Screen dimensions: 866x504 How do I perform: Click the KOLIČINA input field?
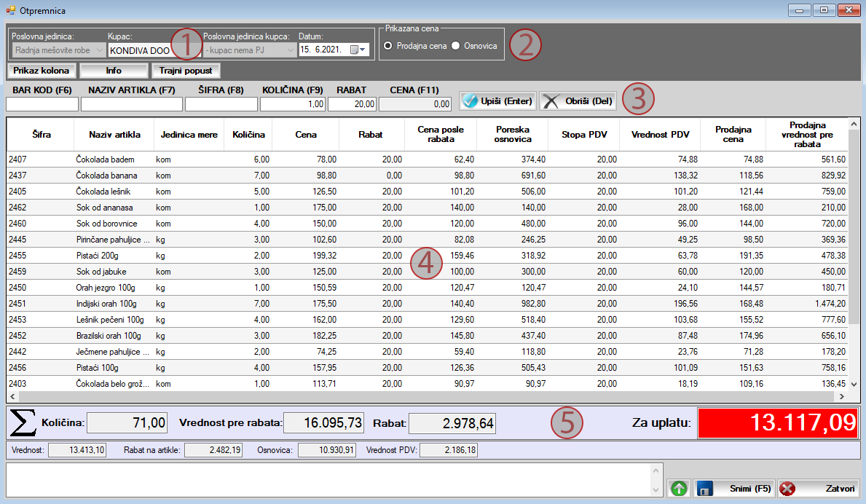[292, 103]
